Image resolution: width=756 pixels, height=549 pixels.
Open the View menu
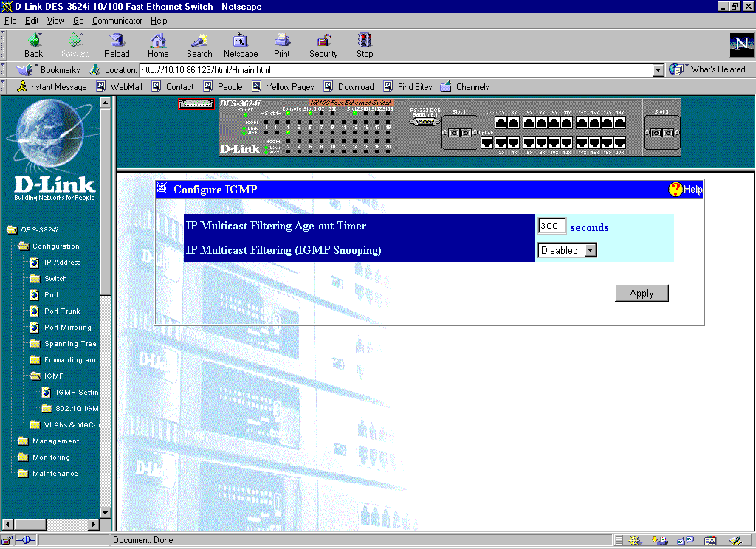click(56, 21)
